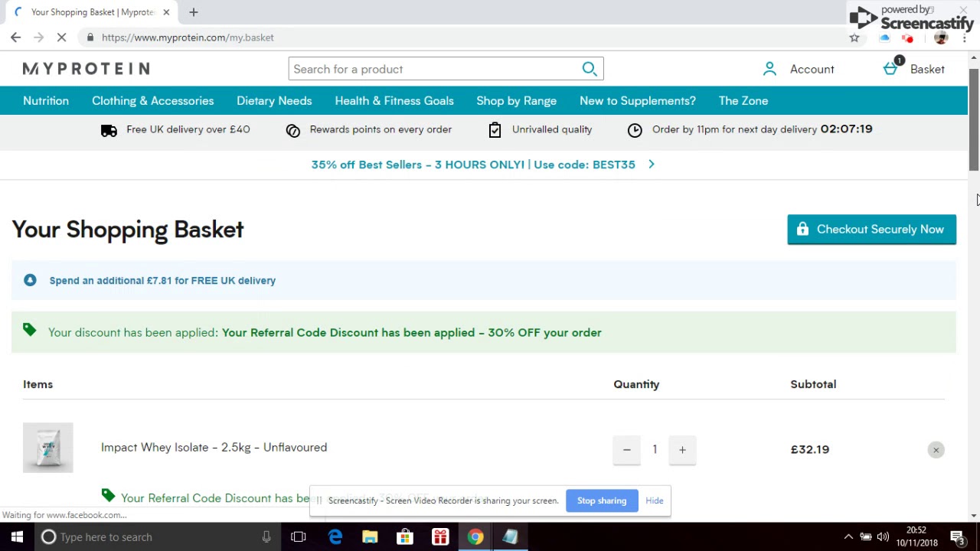The height and width of the screenshot is (551, 980).
Task: Click the rewards points icon
Action: coord(293,130)
